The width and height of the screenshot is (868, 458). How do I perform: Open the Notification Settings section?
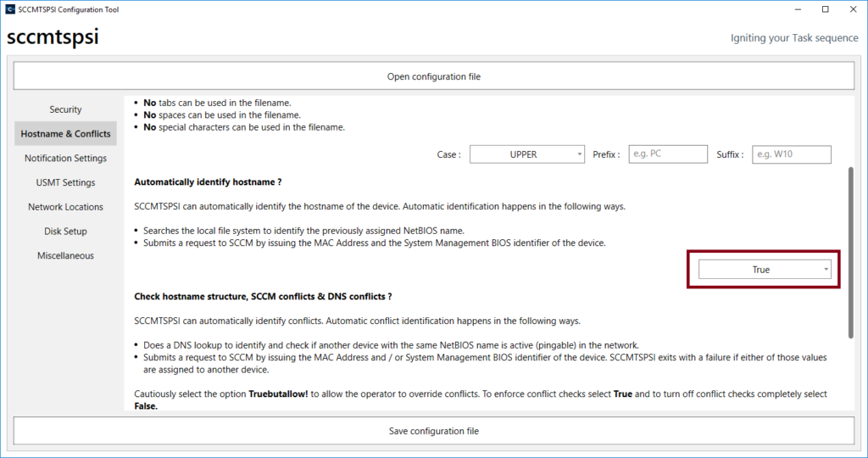click(x=65, y=159)
